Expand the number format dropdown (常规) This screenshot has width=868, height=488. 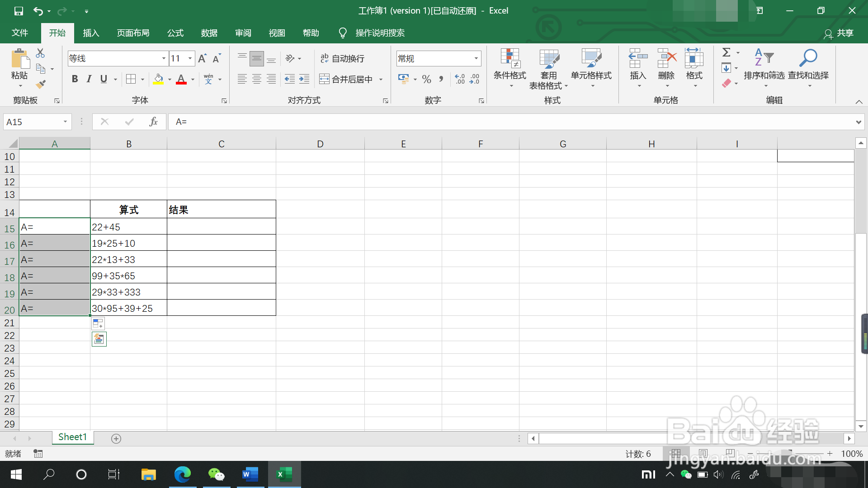(x=476, y=58)
